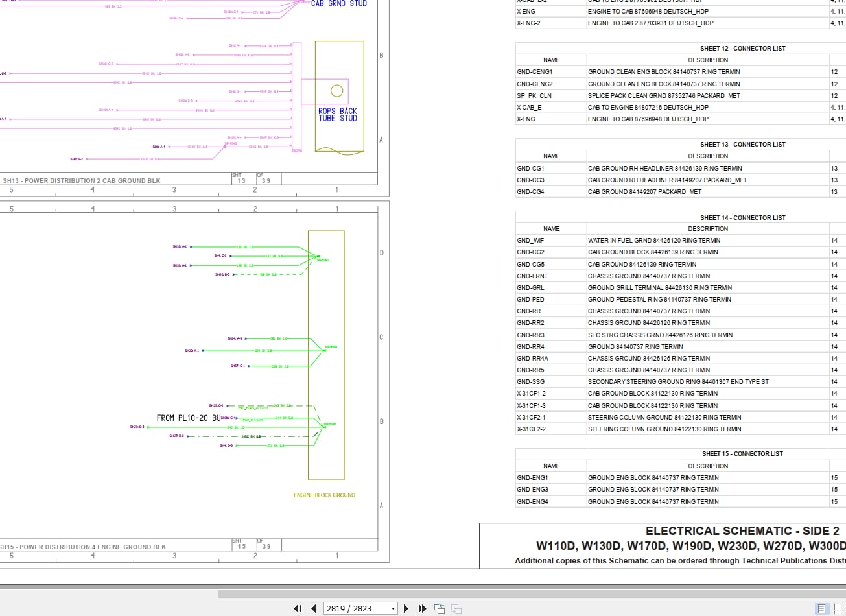Click the GND-CG3 connector name
Screen dimensions: 846x616
coord(530,180)
